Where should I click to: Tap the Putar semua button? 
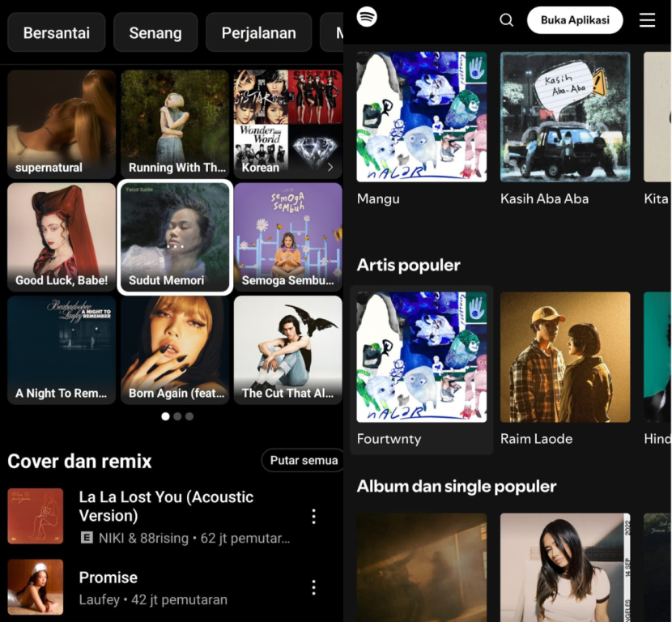pyautogui.click(x=304, y=460)
